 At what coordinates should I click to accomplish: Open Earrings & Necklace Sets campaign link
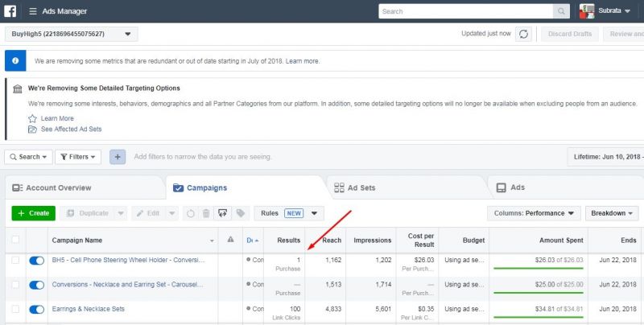(89, 309)
